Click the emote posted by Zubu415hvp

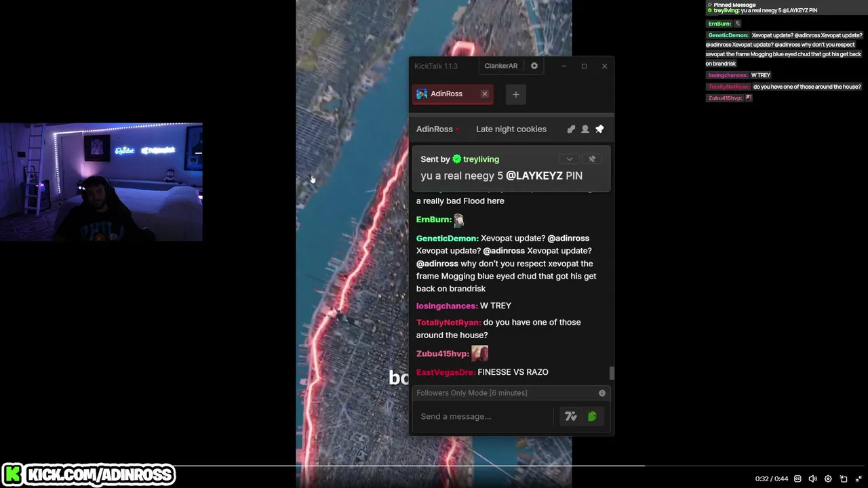pyautogui.click(x=479, y=353)
